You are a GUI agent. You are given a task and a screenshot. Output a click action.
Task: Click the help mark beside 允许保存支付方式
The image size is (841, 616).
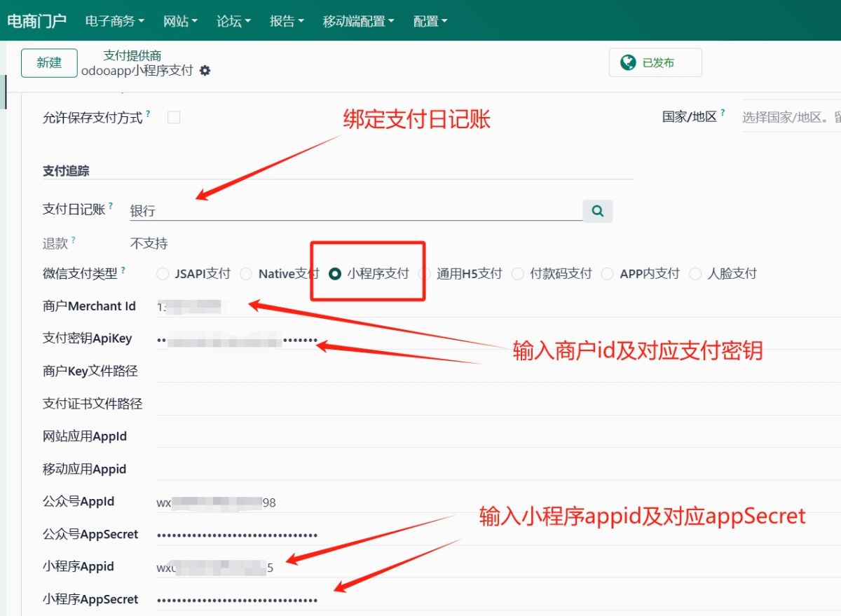148,114
